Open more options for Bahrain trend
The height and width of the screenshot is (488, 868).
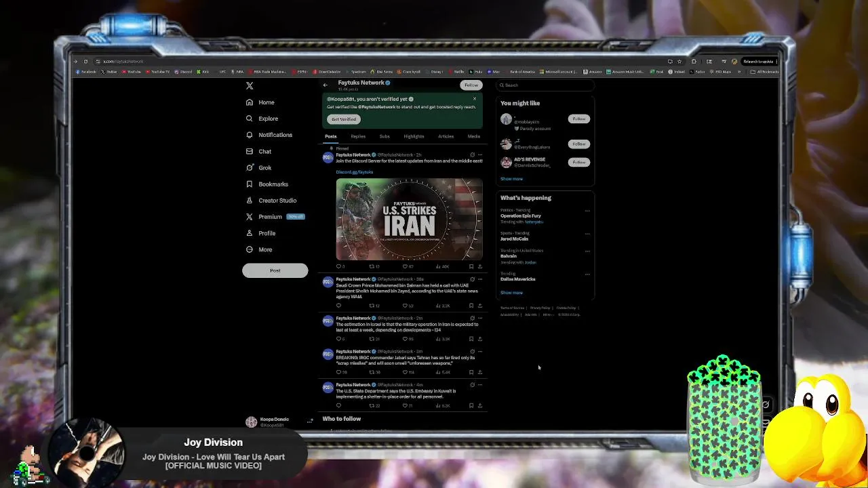click(587, 251)
